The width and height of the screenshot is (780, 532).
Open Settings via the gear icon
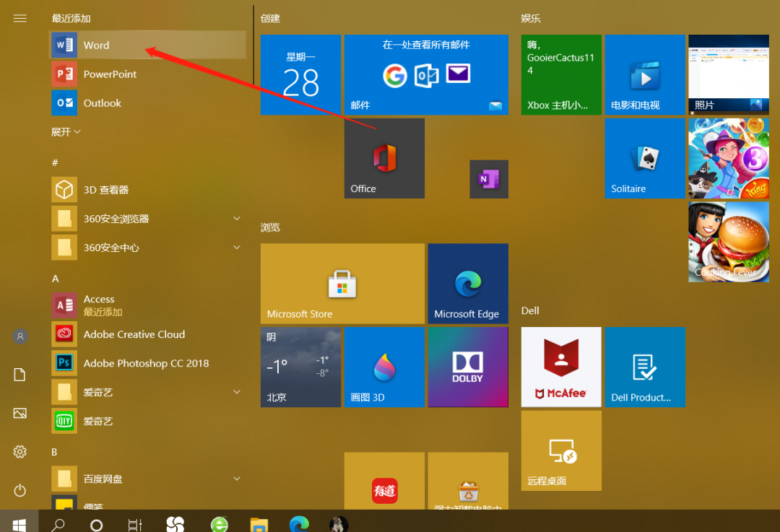point(20,451)
